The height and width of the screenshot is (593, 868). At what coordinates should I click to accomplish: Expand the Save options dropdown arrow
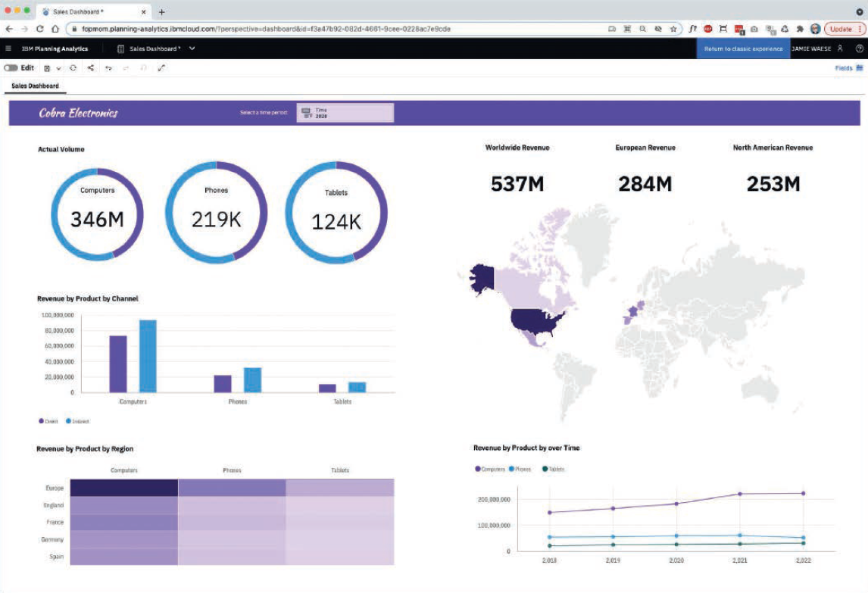coord(58,68)
